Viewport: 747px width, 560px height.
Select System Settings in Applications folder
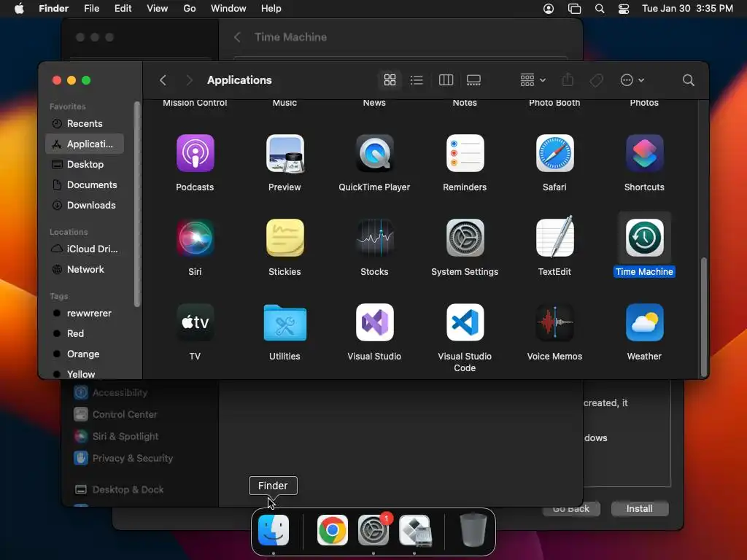[x=465, y=238]
